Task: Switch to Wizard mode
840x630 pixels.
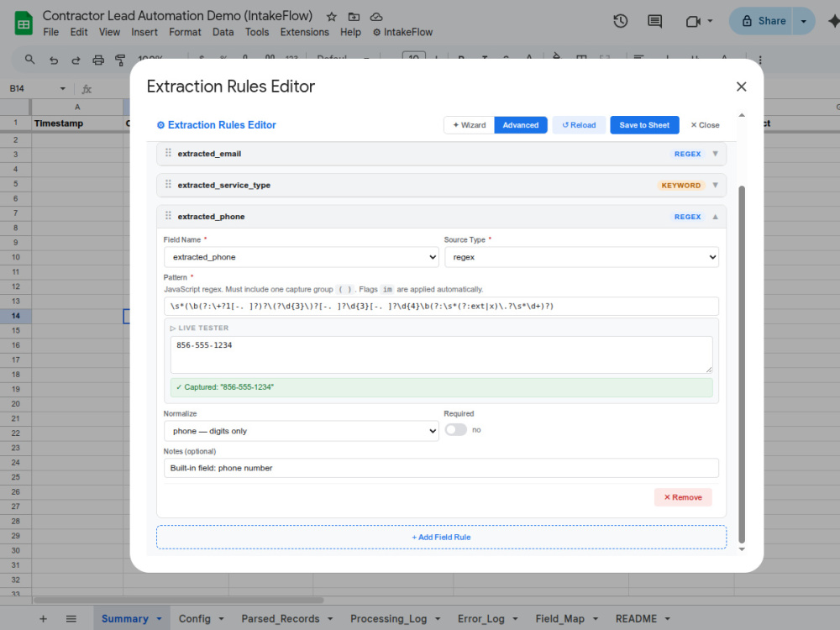Action: 470,125
